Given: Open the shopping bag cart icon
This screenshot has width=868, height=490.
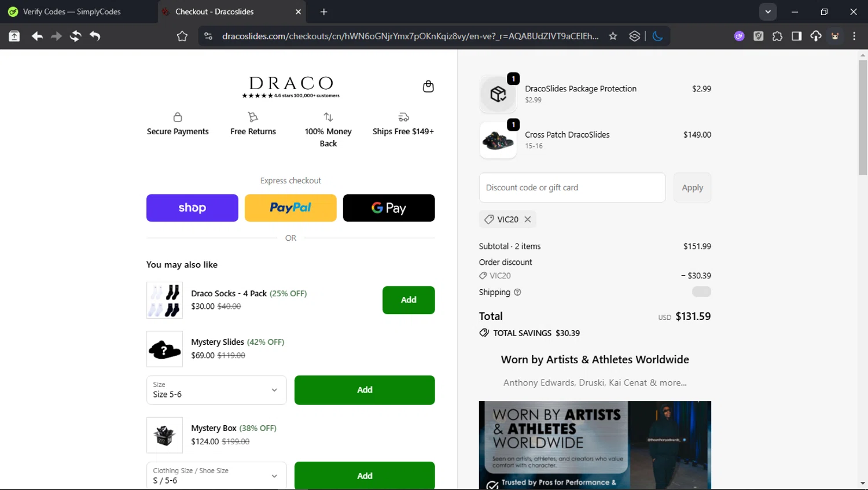Looking at the screenshot, I should [428, 86].
